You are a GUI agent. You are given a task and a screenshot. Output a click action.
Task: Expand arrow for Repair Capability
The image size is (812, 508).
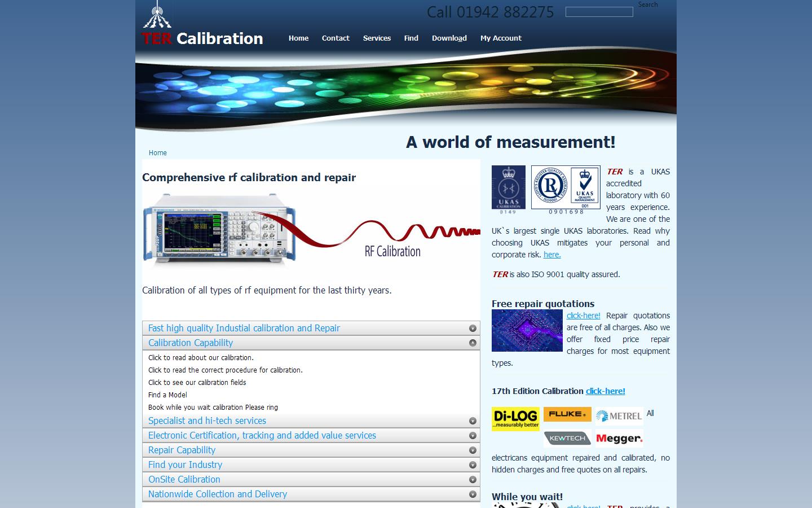pos(473,450)
